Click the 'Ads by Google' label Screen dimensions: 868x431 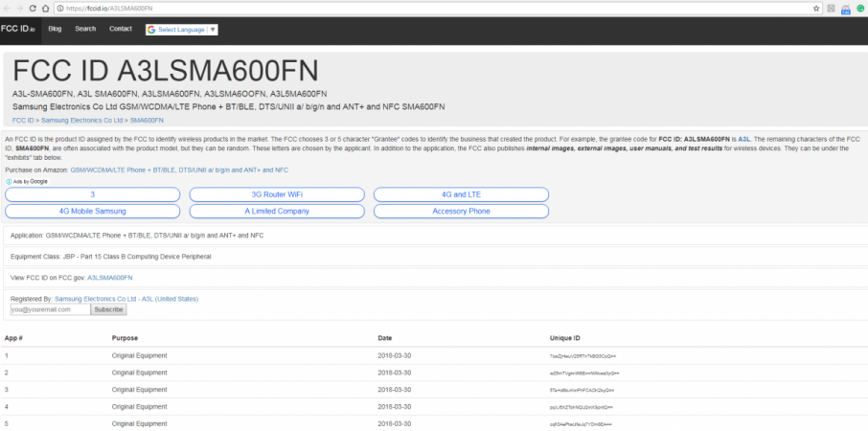31,181
